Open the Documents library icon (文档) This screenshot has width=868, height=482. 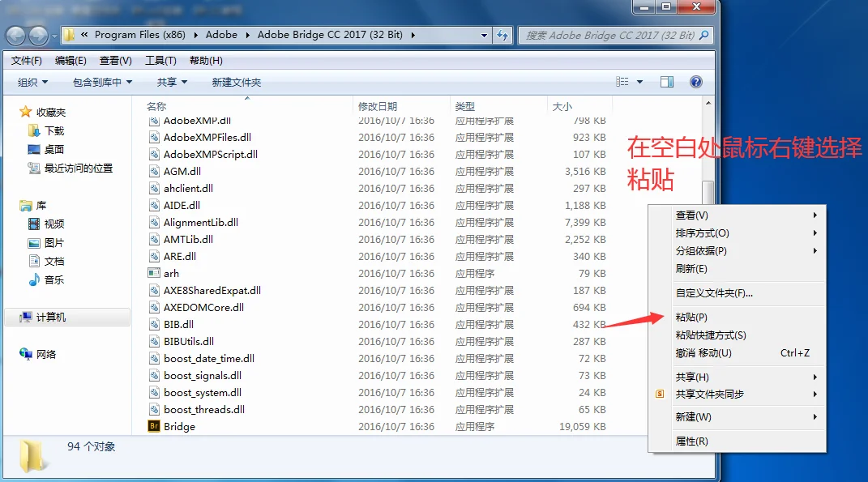tap(34, 261)
